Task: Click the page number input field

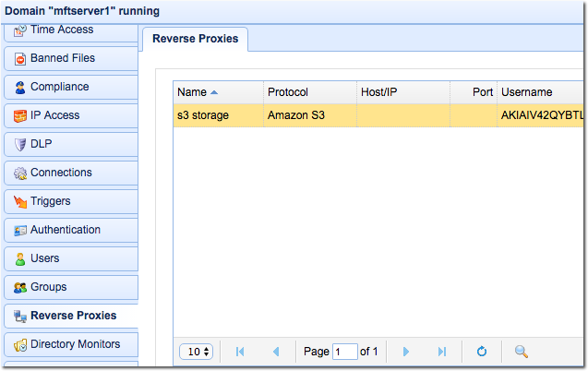Action: click(345, 352)
